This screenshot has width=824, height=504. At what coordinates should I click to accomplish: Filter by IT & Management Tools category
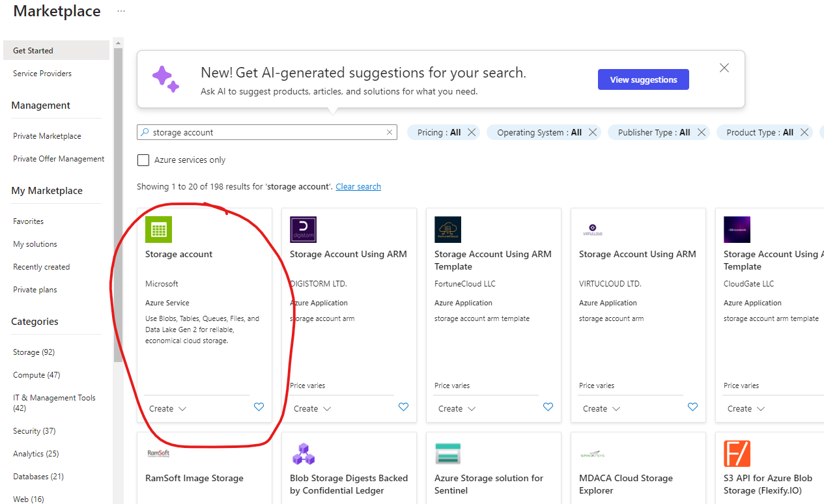point(54,403)
